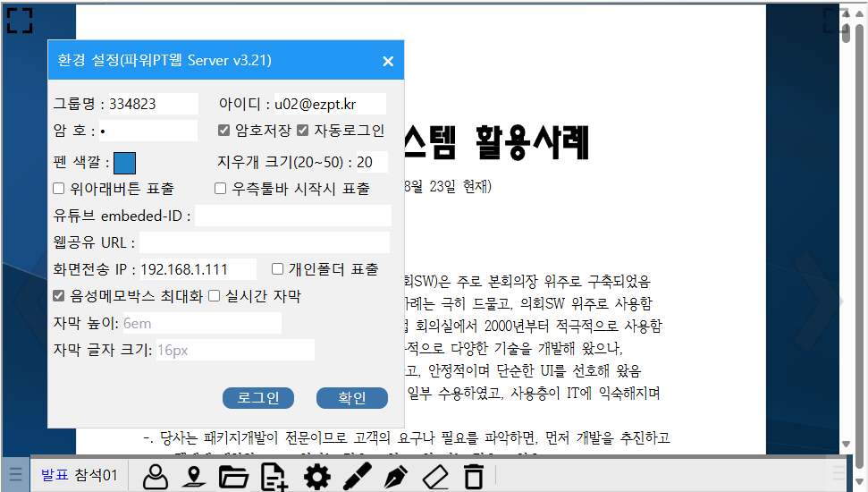Click the add document icon
The width and height of the screenshot is (868, 492).
tap(274, 478)
